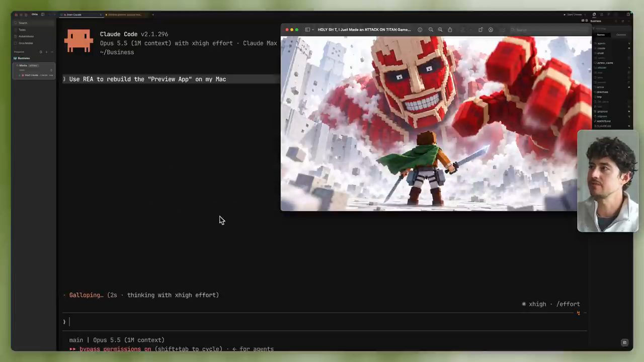Screen dimensions: 644x362
Task: Open AGENTS.md in the file tree
Action: pos(603,121)
